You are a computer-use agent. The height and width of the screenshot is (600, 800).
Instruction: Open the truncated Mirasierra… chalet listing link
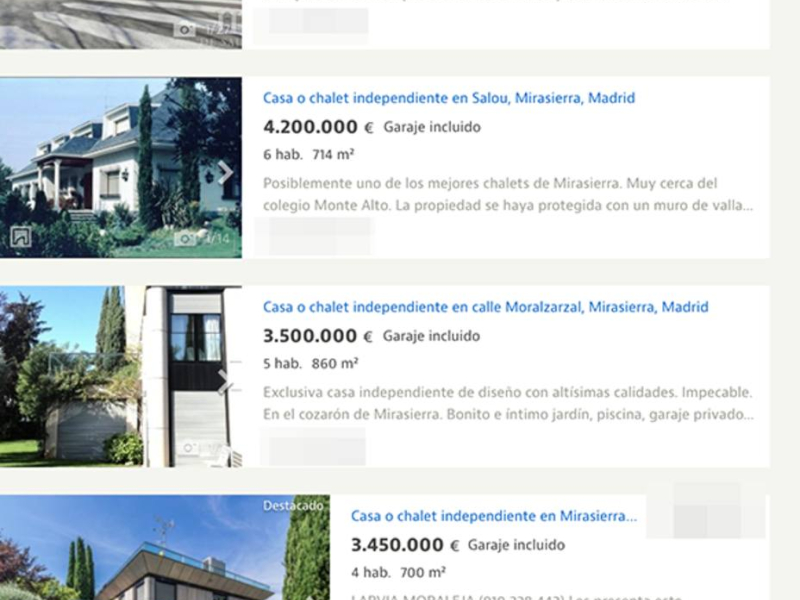tap(494, 516)
